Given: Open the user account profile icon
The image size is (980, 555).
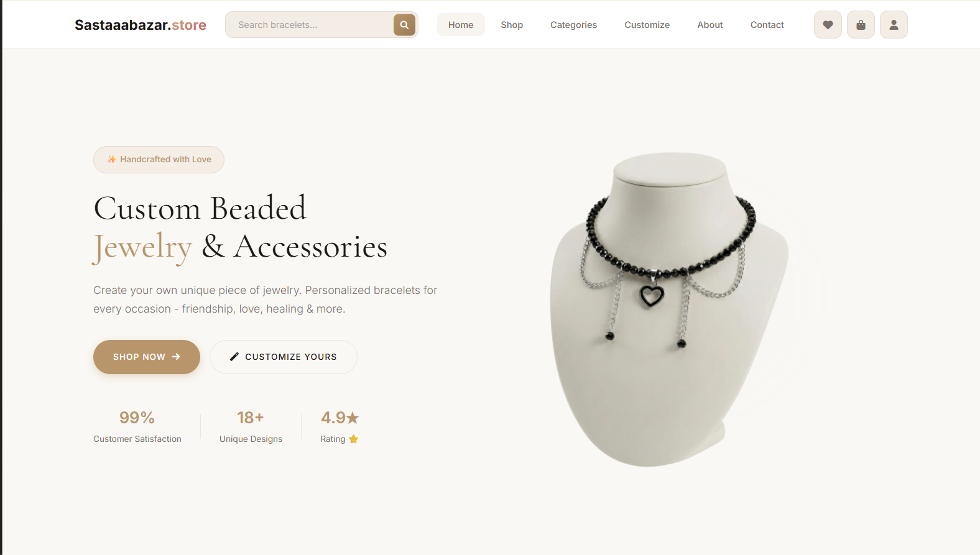Looking at the screenshot, I should coord(894,25).
